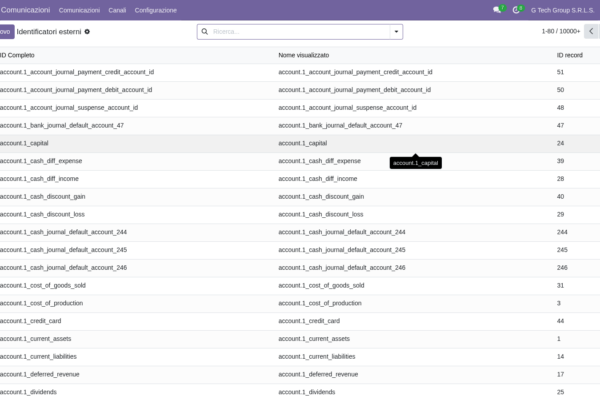
Task: Click the gear icon next to Identificatori esterni
Action: [x=87, y=32]
